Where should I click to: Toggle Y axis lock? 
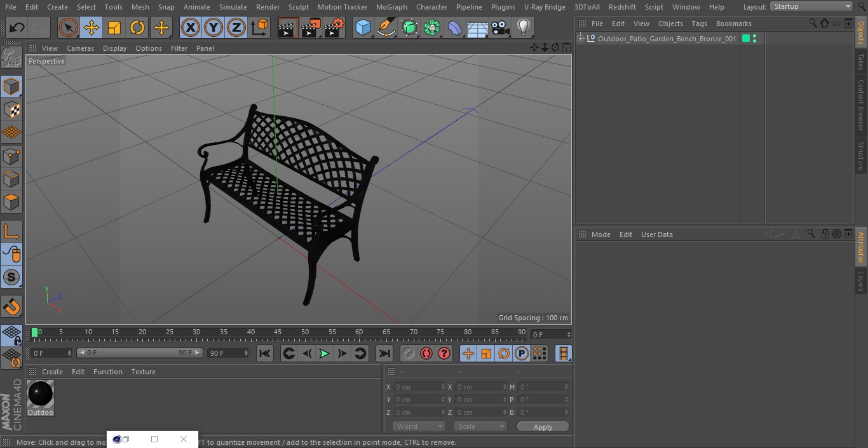pos(214,28)
